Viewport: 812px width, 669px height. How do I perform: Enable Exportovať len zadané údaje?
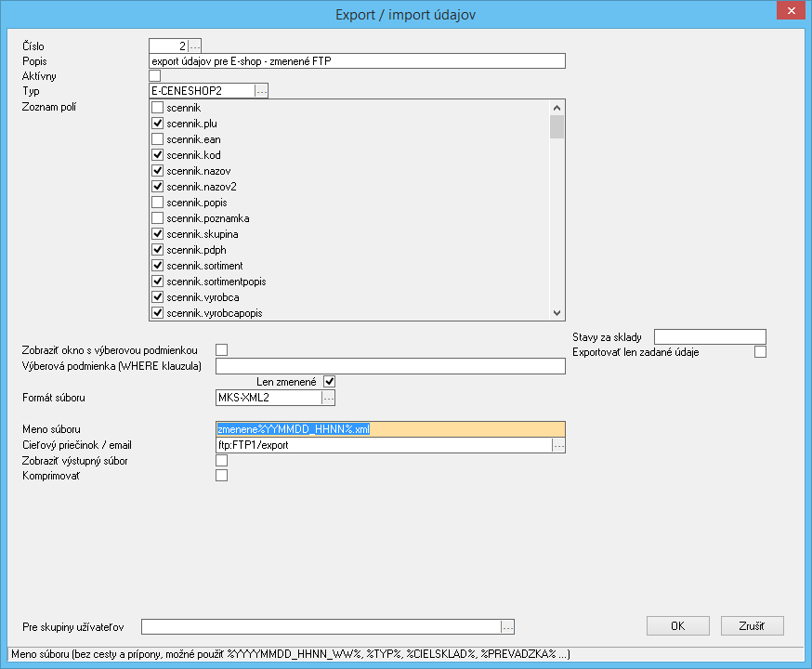[x=760, y=352]
